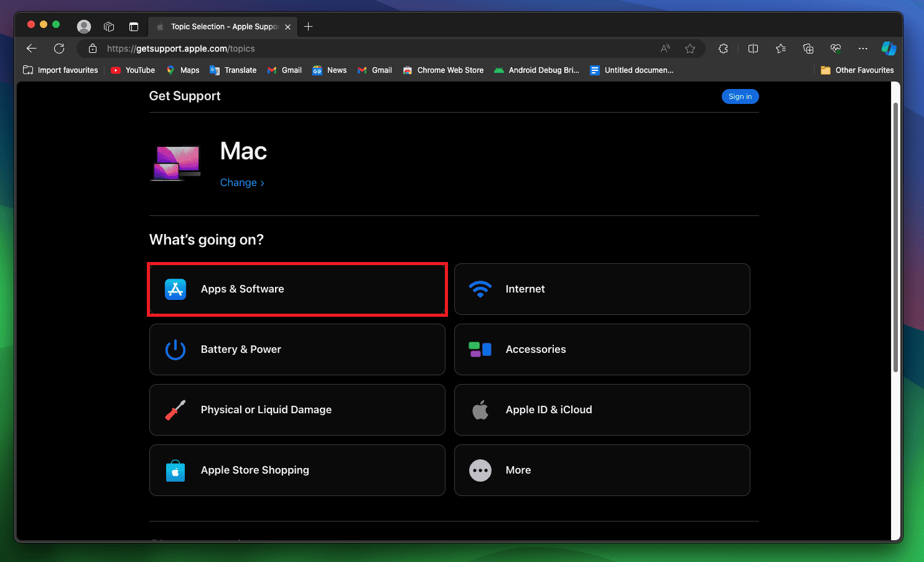Close the Topic Selection tab
Screen dimensions: 924x562
pos(287,27)
